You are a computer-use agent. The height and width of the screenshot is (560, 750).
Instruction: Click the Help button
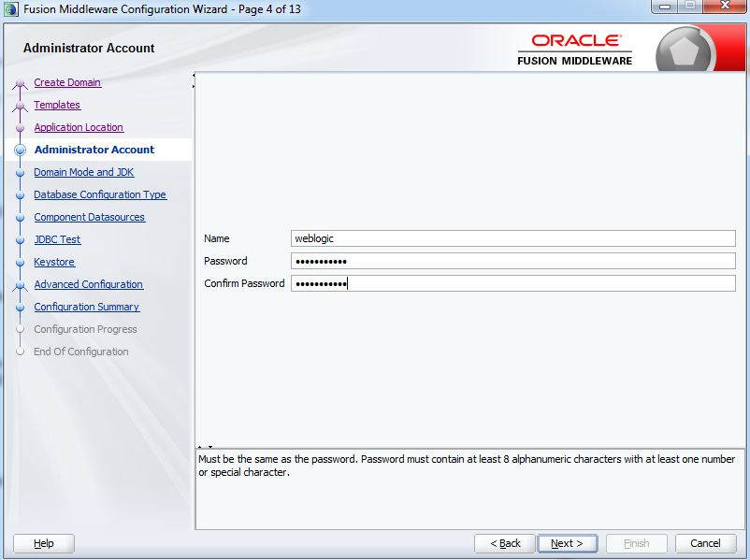tap(43, 543)
